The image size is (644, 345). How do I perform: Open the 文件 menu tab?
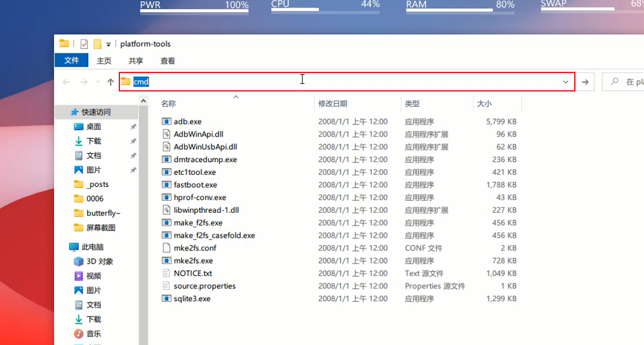(x=71, y=60)
